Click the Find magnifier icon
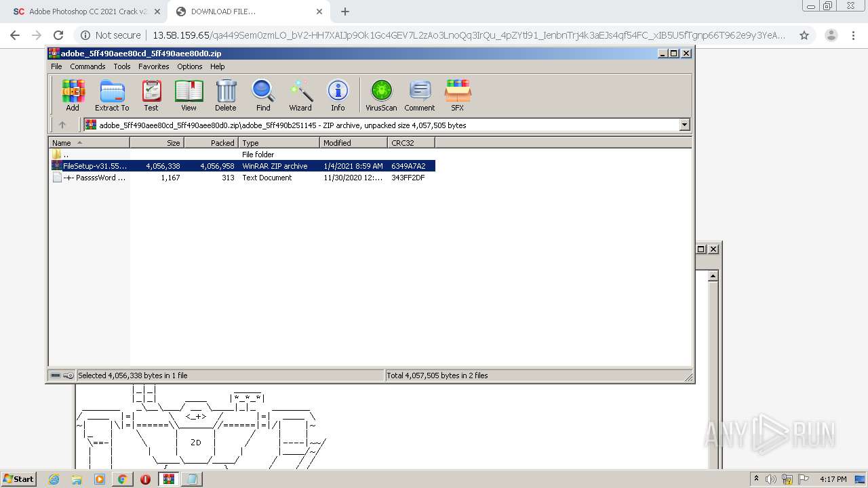The width and height of the screenshot is (868, 488). pos(263,95)
